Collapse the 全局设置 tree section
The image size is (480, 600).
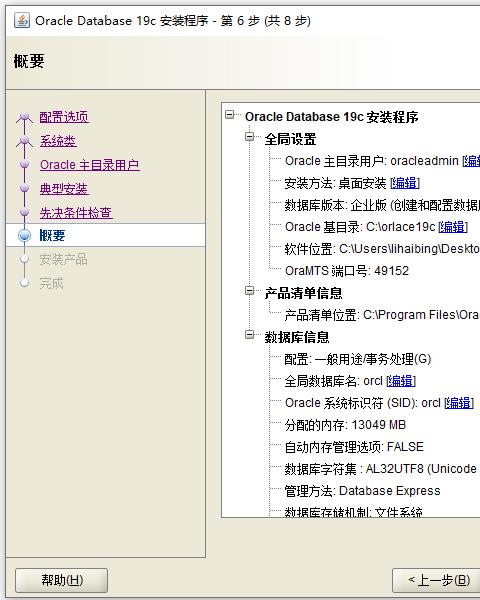pos(250,137)
